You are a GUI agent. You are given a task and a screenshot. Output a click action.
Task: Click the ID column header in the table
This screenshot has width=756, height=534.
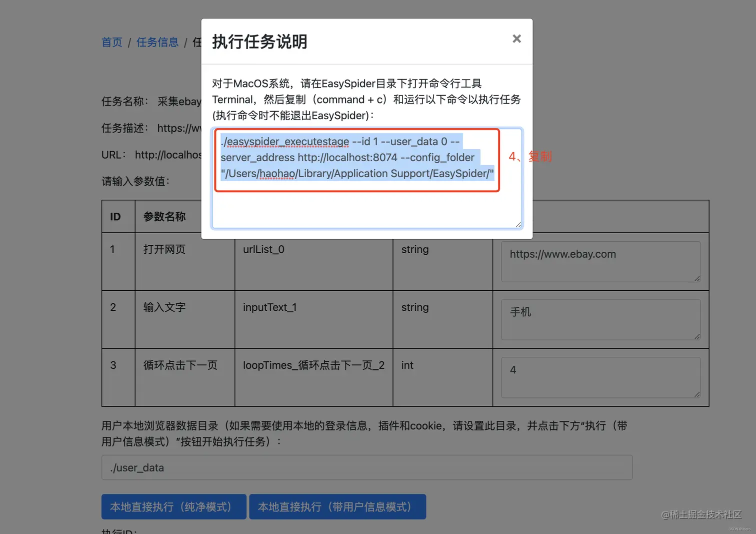click(x=115, y=216)
